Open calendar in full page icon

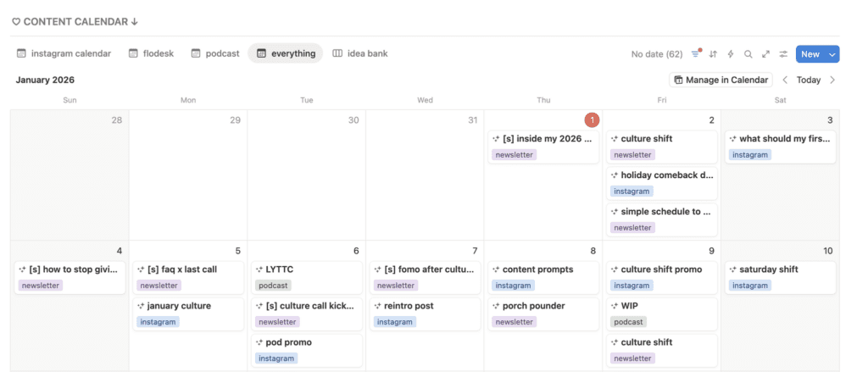[x=766, y=54]
